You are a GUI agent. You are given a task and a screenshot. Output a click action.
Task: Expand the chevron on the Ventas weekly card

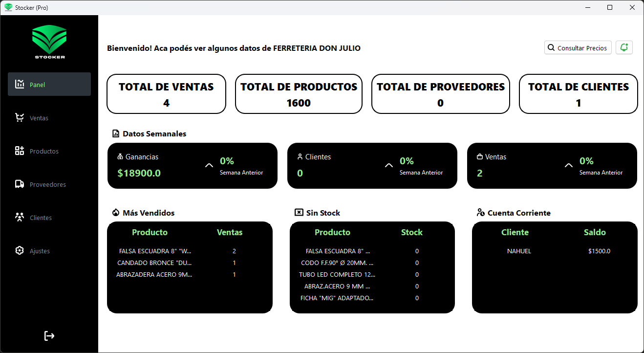568,165
